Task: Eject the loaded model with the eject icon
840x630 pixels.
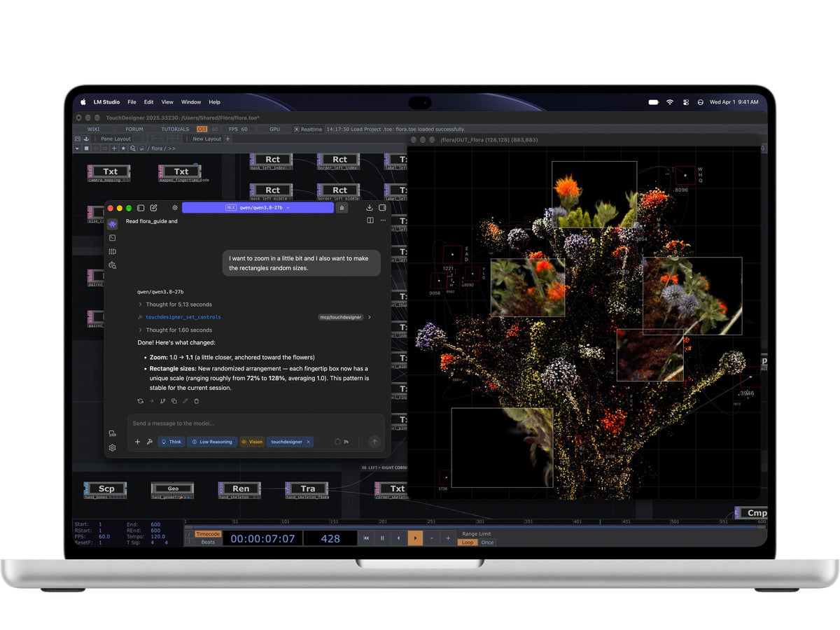Action: tap(342, 208)
